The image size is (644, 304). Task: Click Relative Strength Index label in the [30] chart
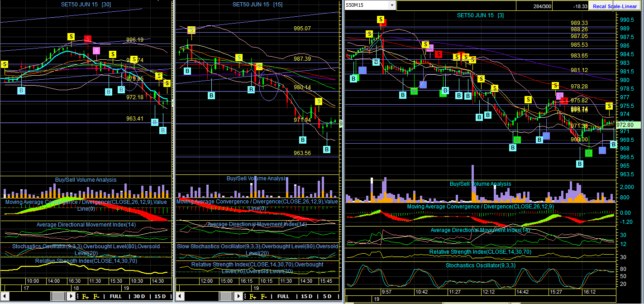point(86,261)
